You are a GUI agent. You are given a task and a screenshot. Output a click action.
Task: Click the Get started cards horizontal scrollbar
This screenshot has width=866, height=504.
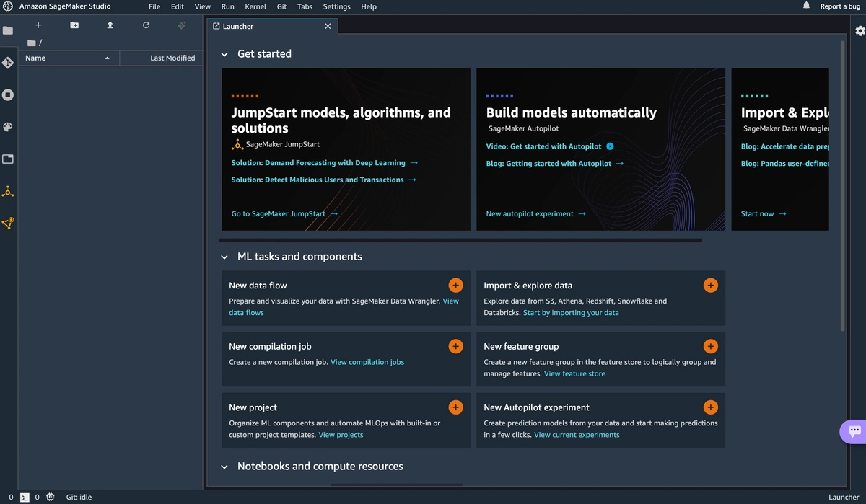[460, 240]
